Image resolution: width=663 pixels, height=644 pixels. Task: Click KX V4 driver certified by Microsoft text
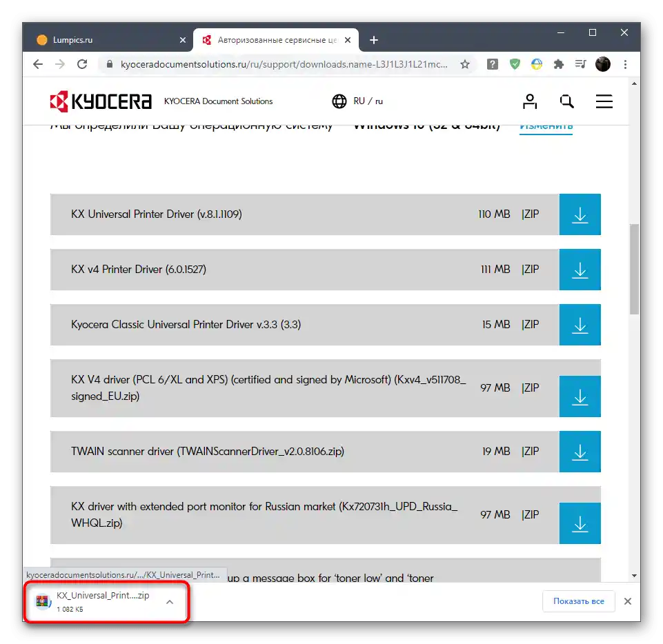coord(268,388)
